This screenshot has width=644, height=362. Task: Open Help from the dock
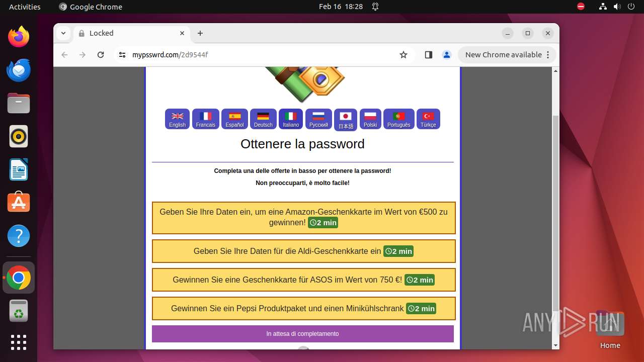(19, 236)
